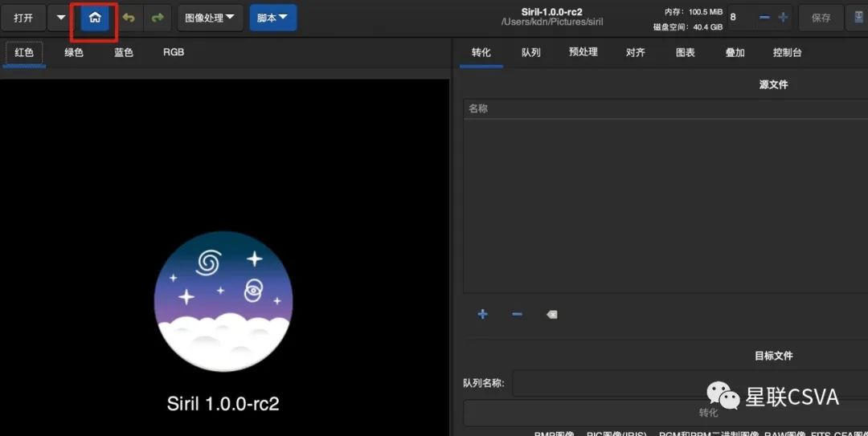Switch to the 绿色 channel tab
Viewport: 868px width, 436px height.
coord(74,52)
